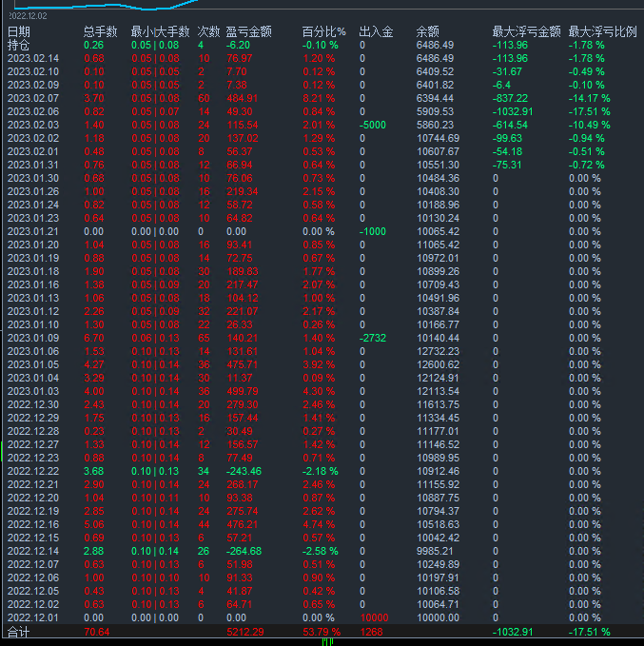Select the 2023.01.03 date row

(x=33, y=391)
